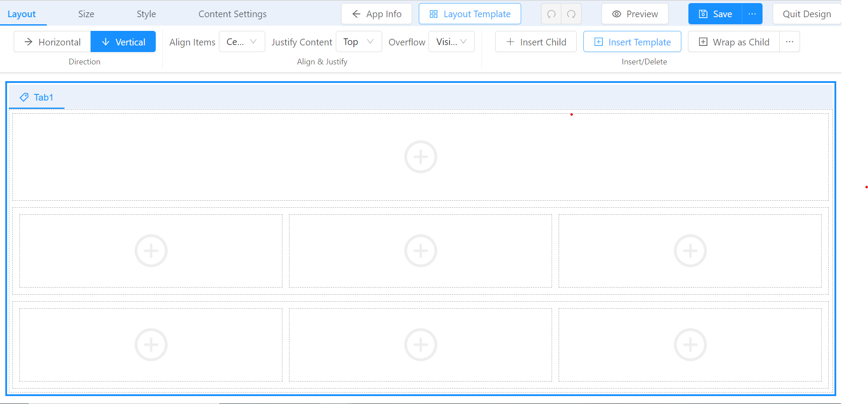868x404 pixels.
Task: Preview the design
Action: point(635,14)
